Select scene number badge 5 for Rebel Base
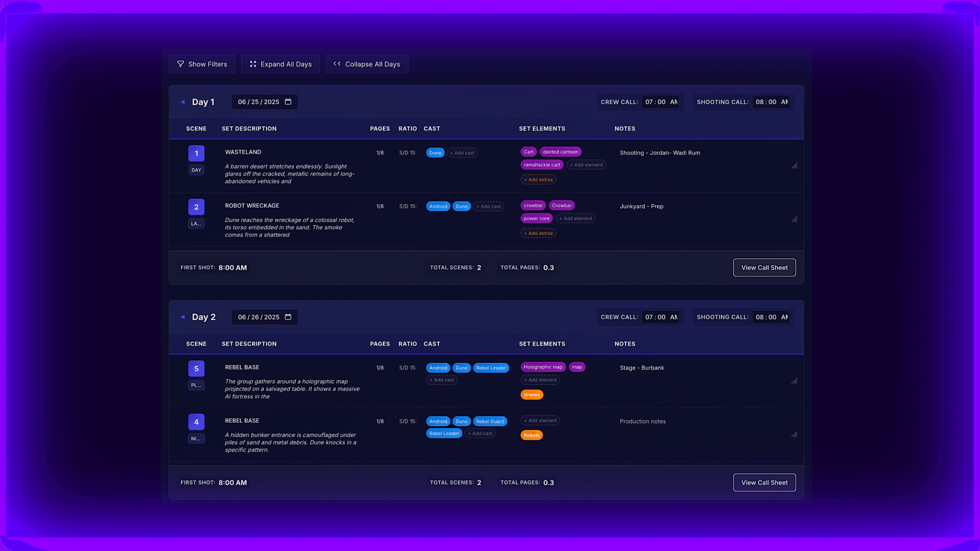 196,368
